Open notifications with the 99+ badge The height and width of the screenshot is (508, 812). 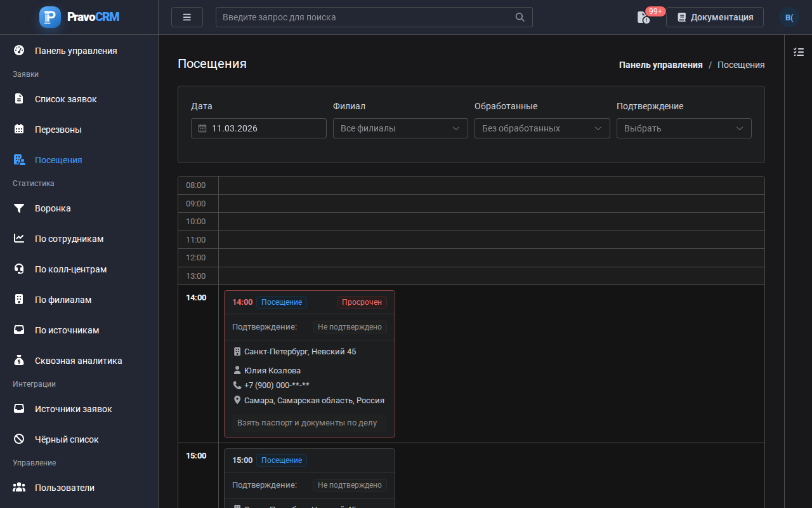[x=644, y=17]
